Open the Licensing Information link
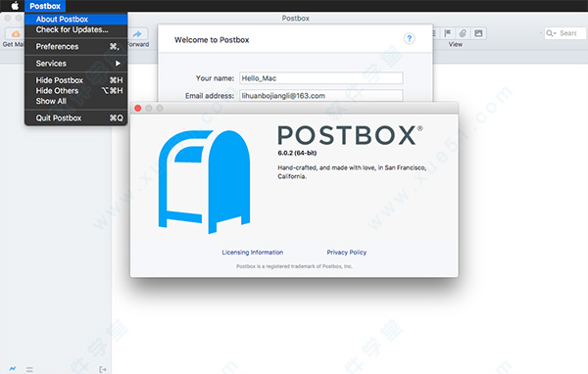 point(253,253)
